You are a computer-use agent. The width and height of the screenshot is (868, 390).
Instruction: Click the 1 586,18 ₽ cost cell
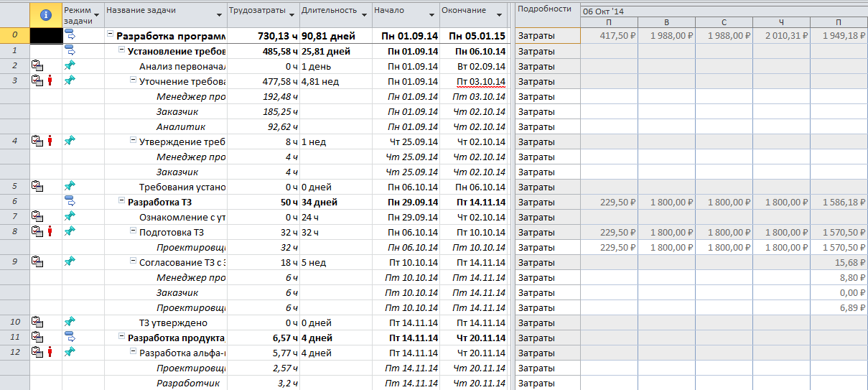839,202
